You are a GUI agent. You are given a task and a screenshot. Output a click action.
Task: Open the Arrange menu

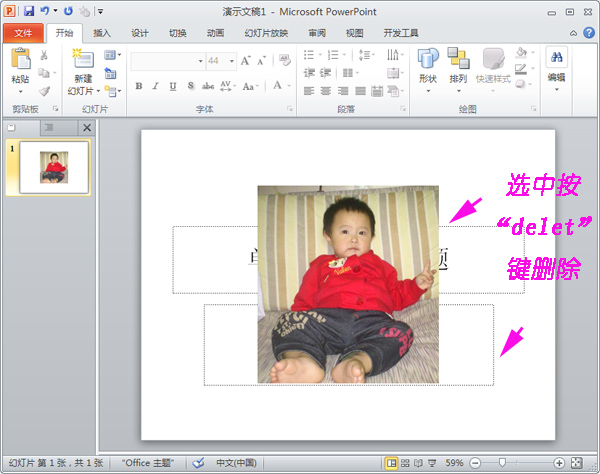tap(458, 71)
